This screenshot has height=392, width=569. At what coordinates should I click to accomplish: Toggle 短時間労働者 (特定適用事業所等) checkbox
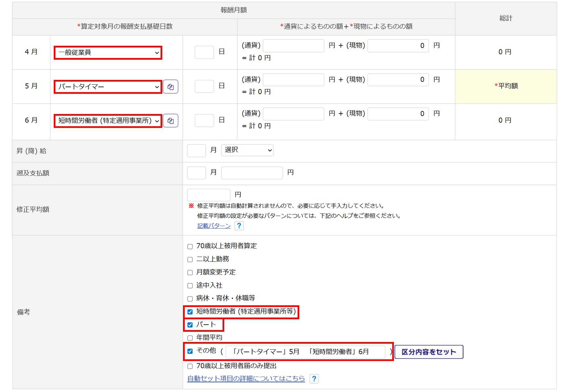coord(190,312)
